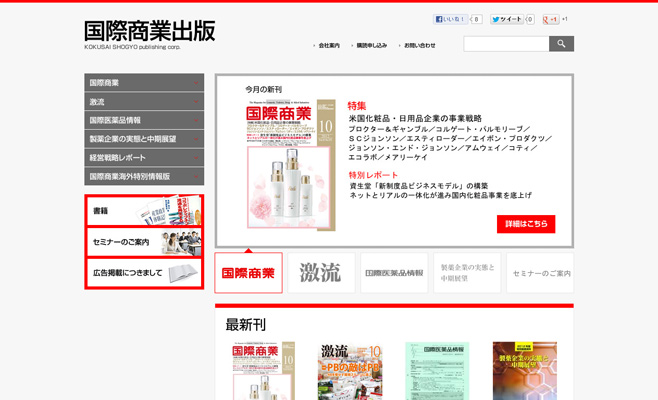Open 国際商業 cover under 最新刊
This screenshot has height=400, width=658.
click(264, 371)
